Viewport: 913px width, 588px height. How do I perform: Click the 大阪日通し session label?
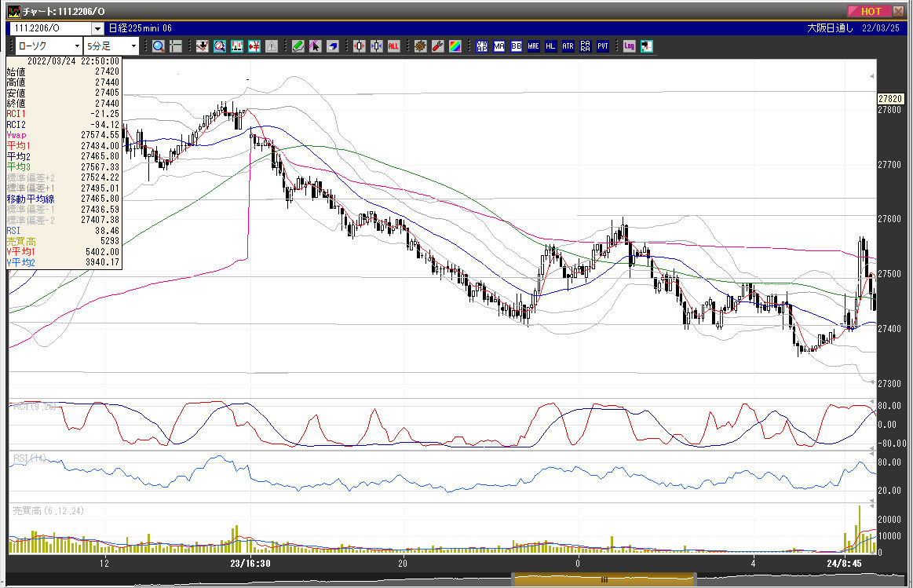click(x=831, y=28)
